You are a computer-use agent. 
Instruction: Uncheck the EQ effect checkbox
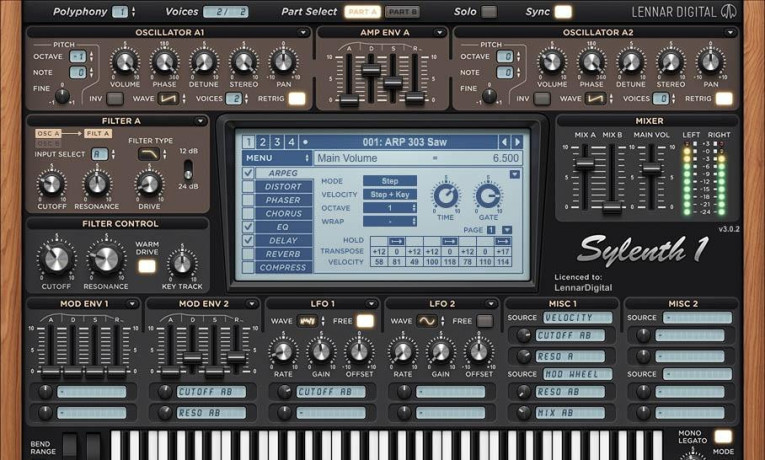tap(248, 227)
